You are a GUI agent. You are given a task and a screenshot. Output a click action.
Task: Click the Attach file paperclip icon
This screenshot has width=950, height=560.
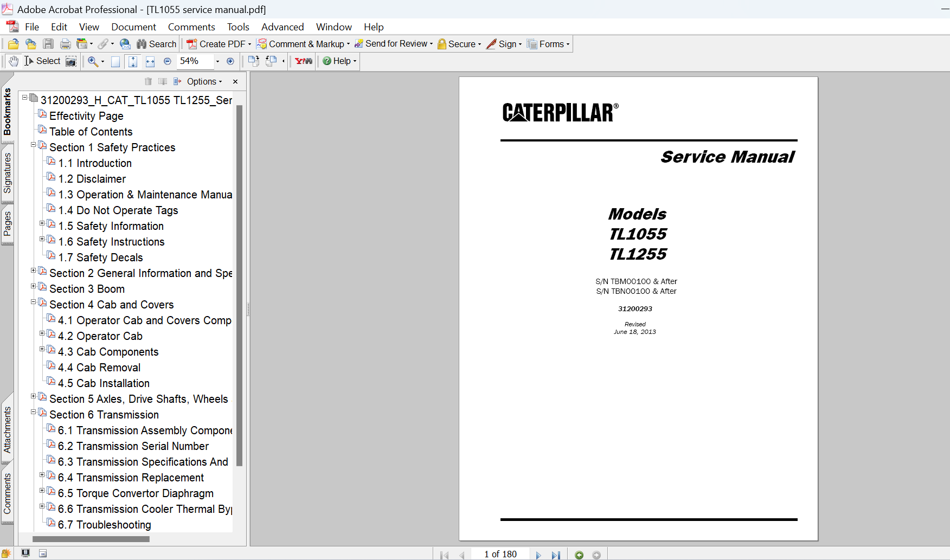pyautogui.click(x=103, y=44)
